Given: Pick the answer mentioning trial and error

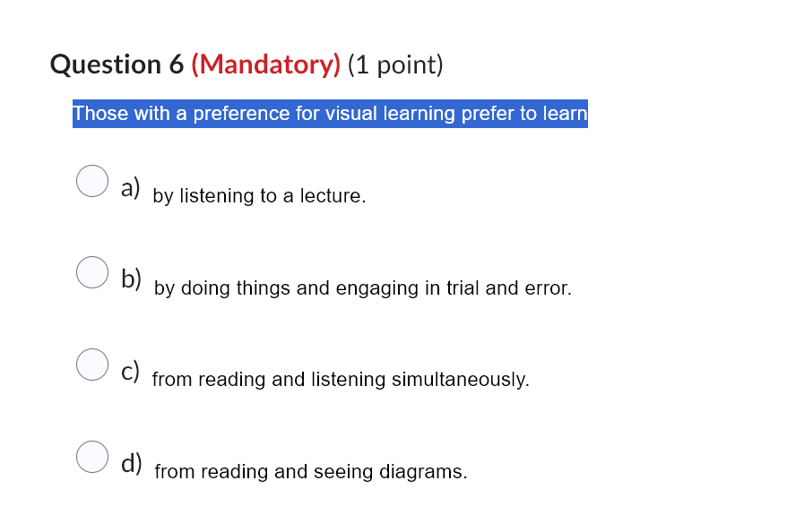Looking at the screenshot, I should [x=91, y=273].
